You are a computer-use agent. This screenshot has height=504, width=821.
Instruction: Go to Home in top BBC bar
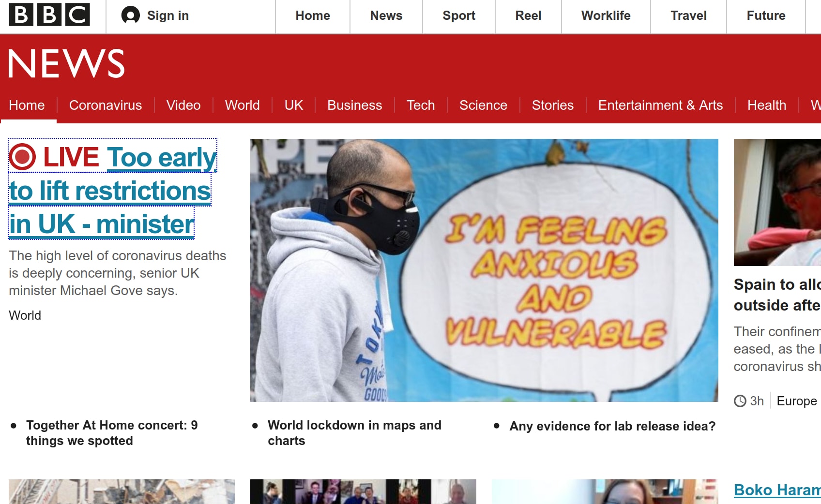(313, 15)
